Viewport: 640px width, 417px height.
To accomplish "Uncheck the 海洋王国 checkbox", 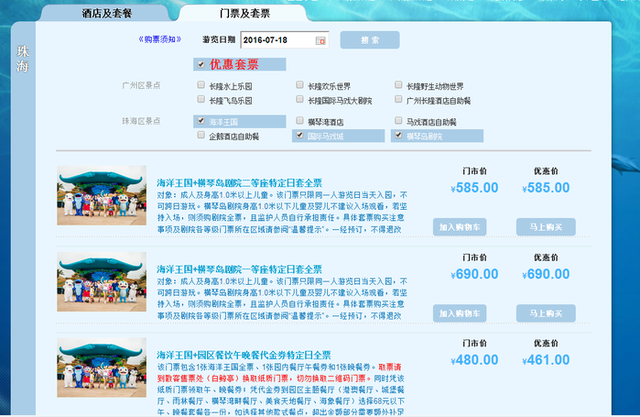I will (x=202, y=120).
